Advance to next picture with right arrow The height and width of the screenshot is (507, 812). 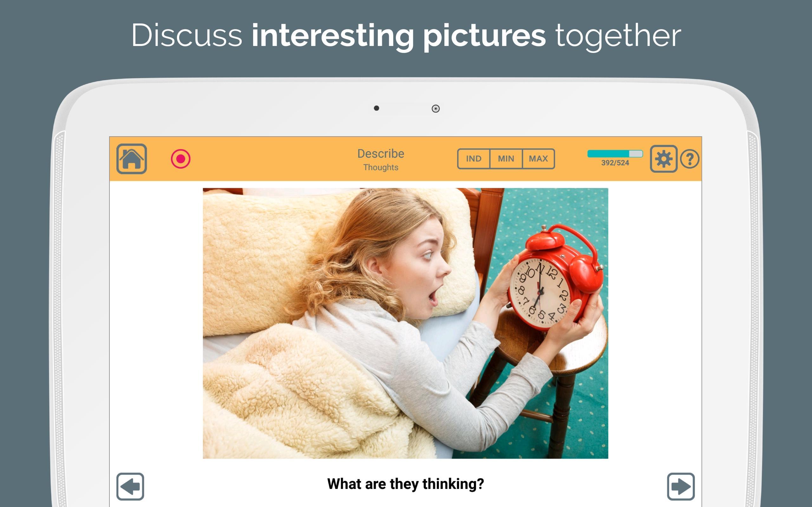pos(681,486)
